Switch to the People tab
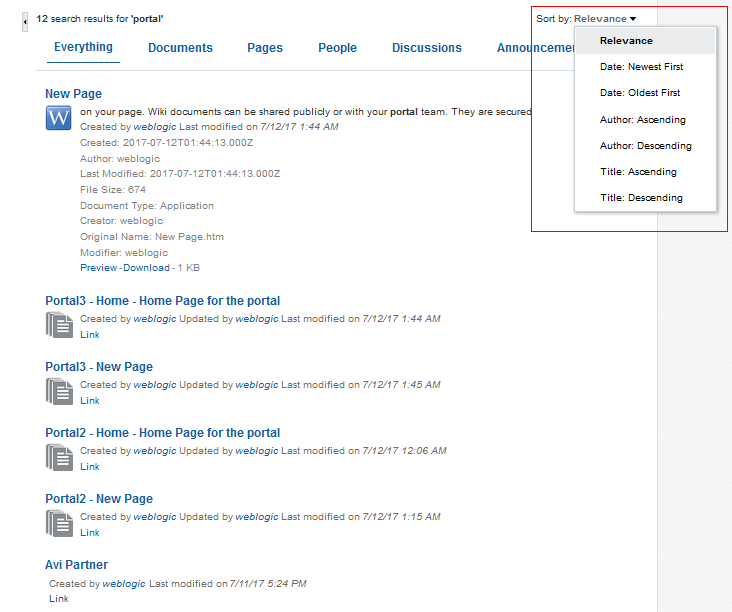 point(338,48)
